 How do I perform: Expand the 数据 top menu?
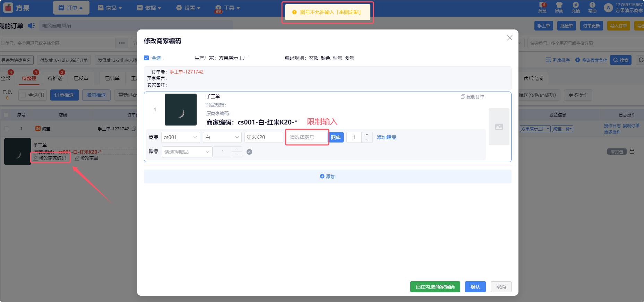pyautogui.click(x=149, y=8)
